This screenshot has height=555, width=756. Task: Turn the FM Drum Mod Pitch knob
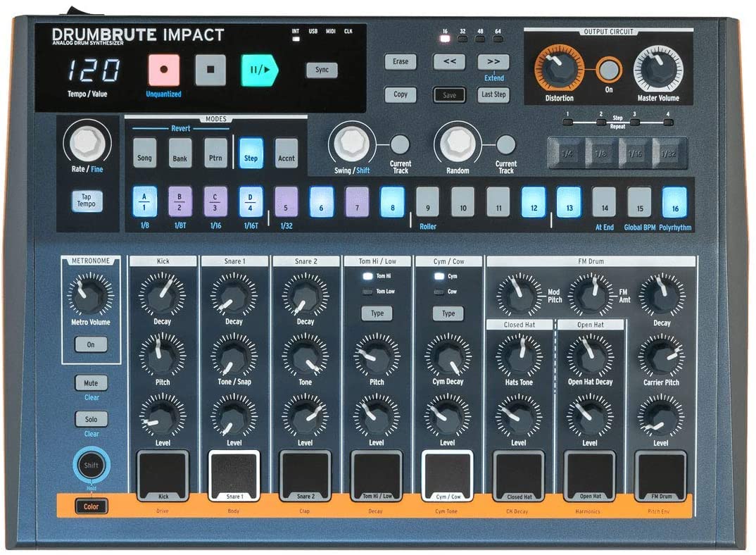pyautogui.click(x=519, y=295)
